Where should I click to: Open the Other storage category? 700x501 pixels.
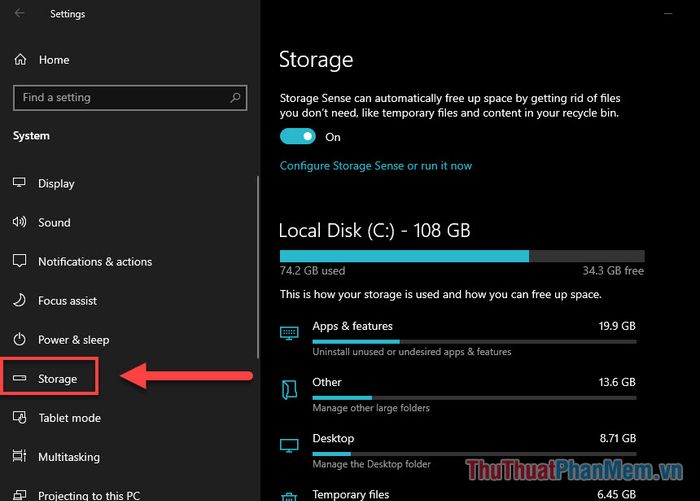[458, 395]
